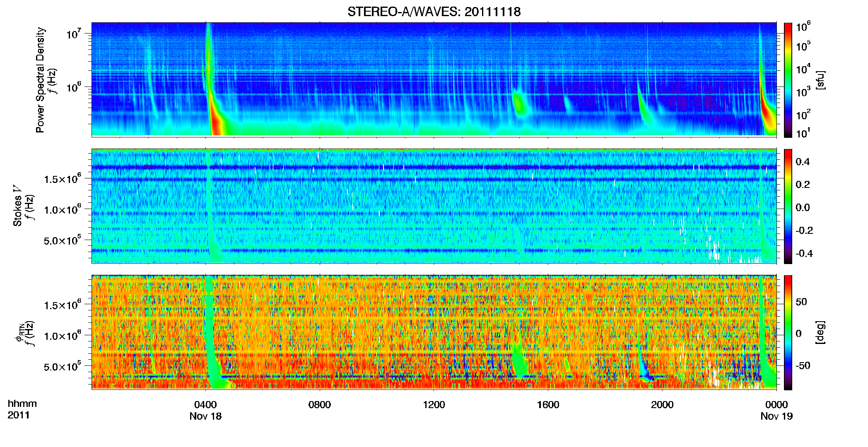Click inside the φRTN direction spectrogram panel
This screenshot has height=447, width=868.
[x=434, y=332]
